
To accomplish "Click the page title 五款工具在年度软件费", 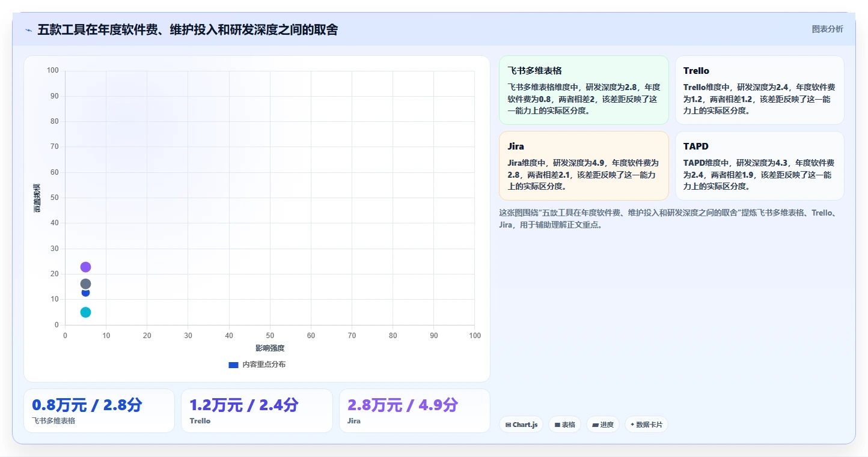I will 188,29.
